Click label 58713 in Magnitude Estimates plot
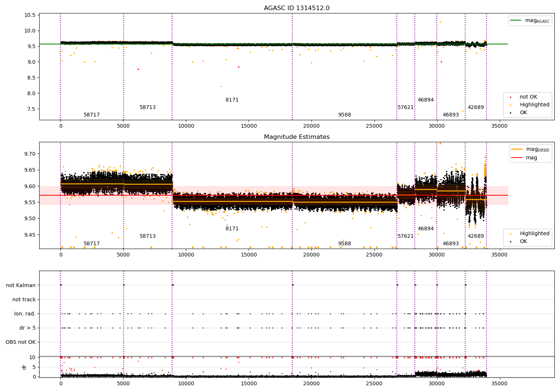This screenshot has width=560, height=392. 147,236
